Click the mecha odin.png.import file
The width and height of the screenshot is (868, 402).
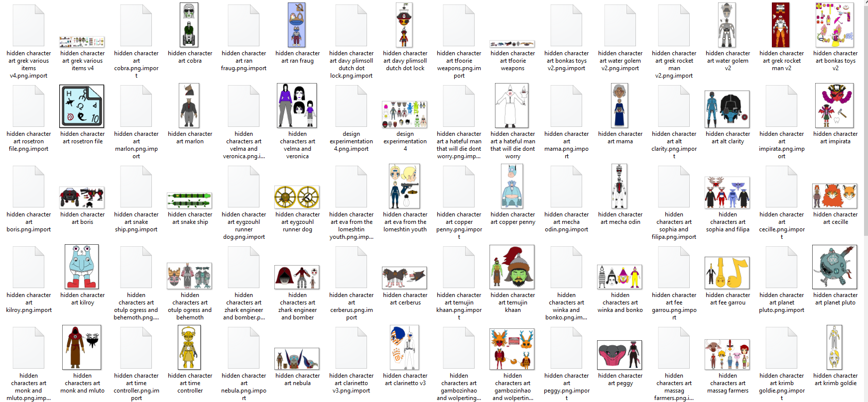point(566,187)
